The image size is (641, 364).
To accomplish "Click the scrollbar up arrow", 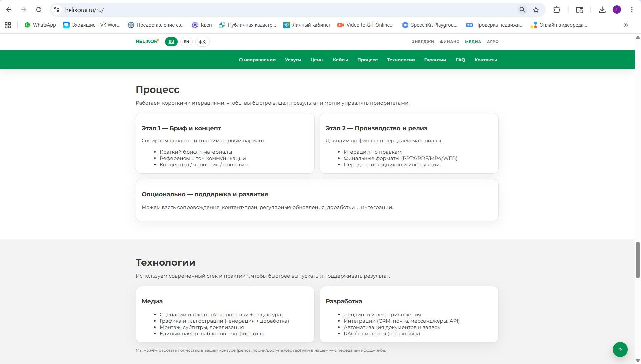I will pyautogui.click(x=638, y=37).
